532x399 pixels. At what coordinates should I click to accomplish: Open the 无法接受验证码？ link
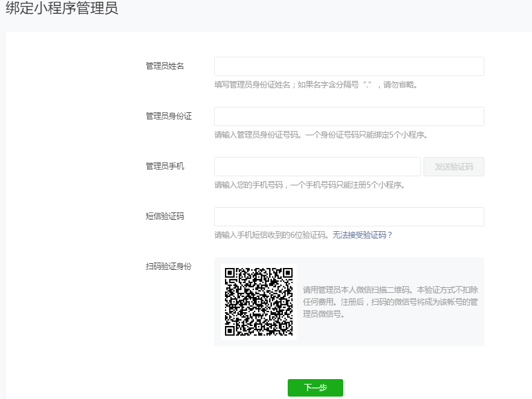[x=363, y=235]
